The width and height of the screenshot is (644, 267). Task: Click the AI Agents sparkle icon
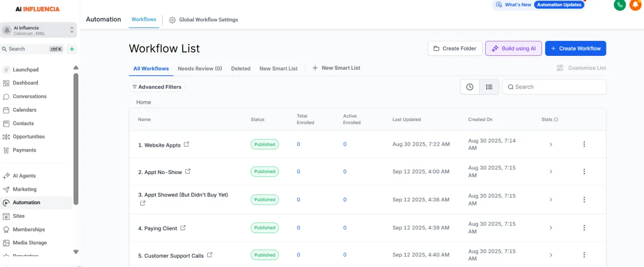tap(6, 176)
